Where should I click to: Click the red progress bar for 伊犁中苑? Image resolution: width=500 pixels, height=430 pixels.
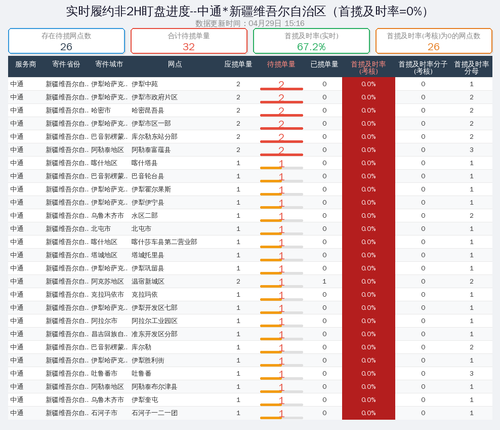[281, 89]
